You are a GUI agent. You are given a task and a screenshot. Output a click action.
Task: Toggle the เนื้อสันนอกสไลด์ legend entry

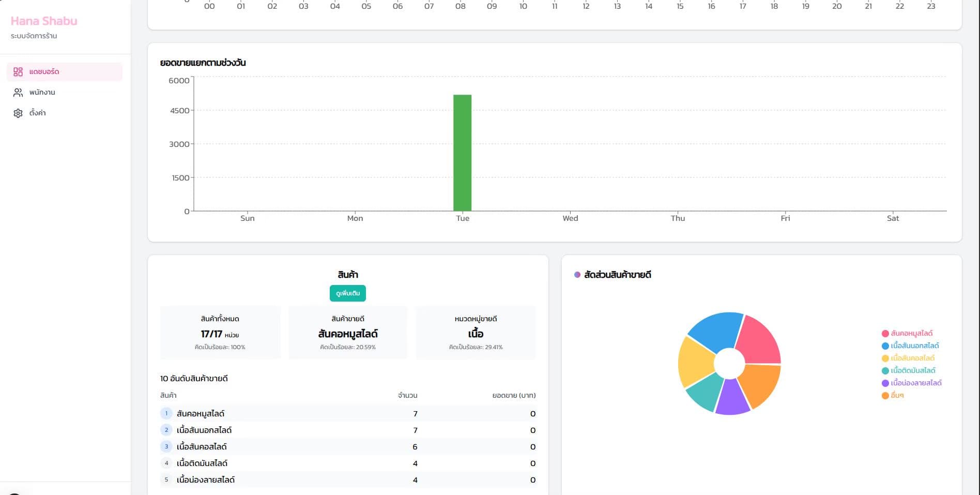(x=910, y=346)
